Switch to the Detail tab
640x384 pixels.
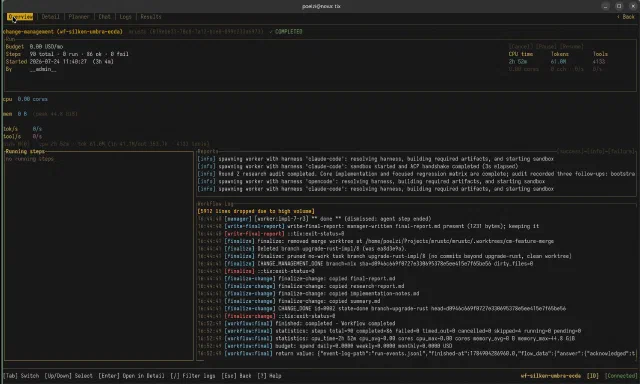click(x=51, y=17)
